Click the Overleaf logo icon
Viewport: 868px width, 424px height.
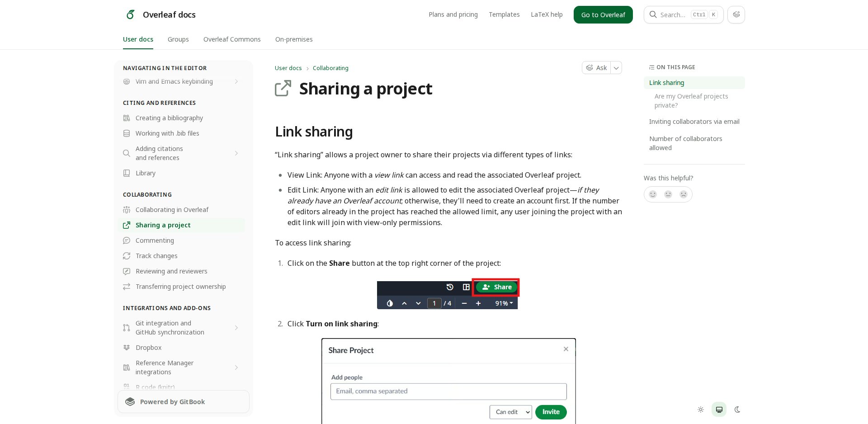click(130, 14)
